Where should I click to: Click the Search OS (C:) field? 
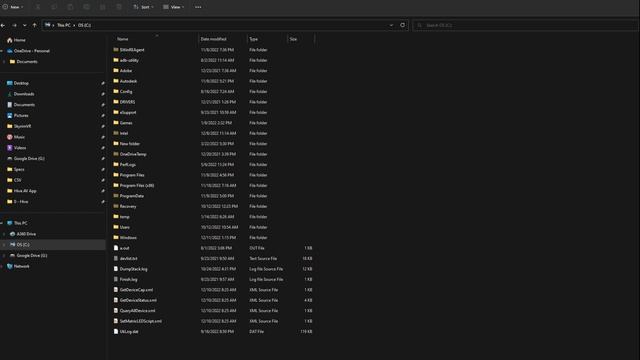click(x=526, y=25)
